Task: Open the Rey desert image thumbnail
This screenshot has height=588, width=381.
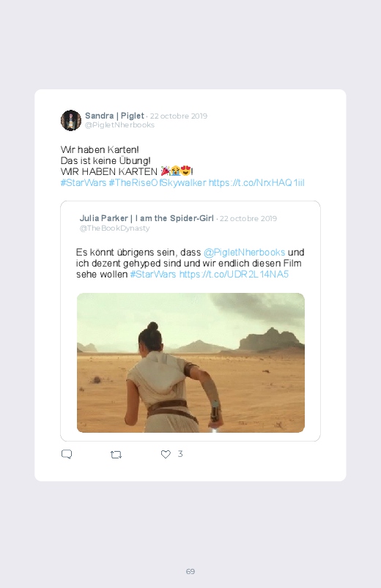Action: click(x=190, y=362)
